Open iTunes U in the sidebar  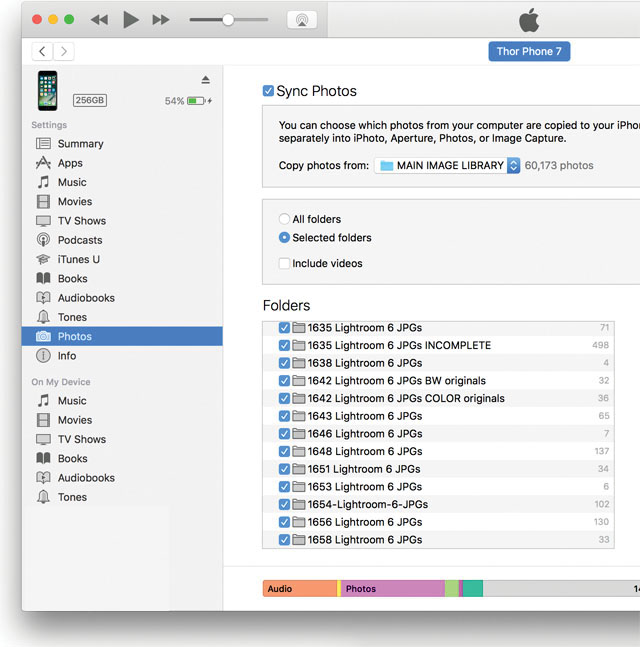[x=122, y=259]
